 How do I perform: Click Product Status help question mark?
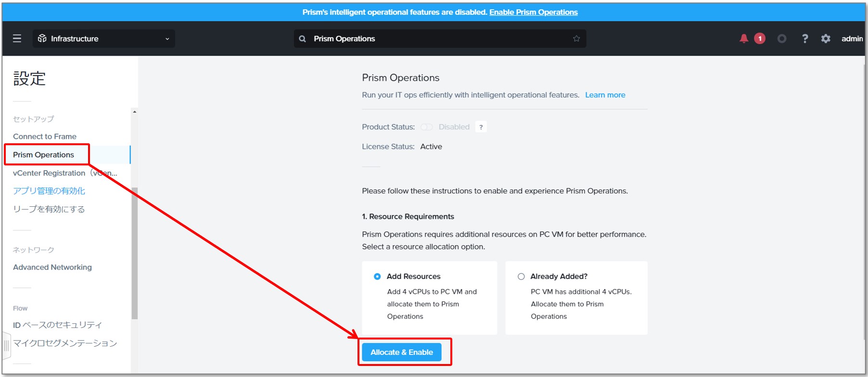481,127
